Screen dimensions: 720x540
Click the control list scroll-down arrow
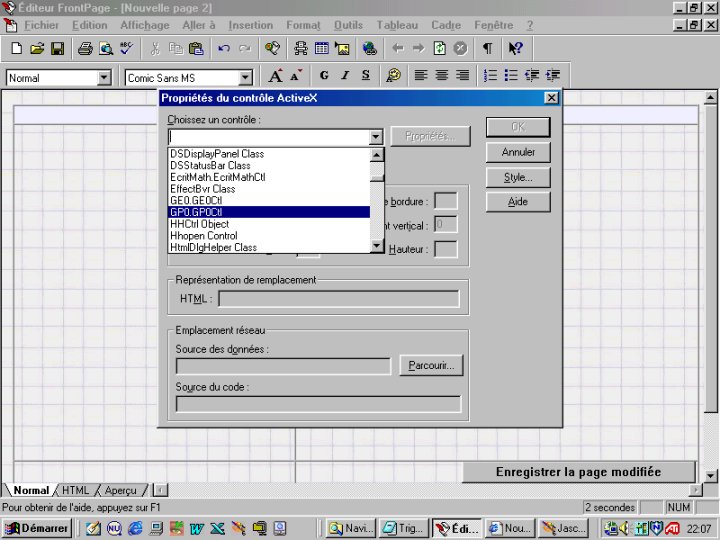point(377,246)
